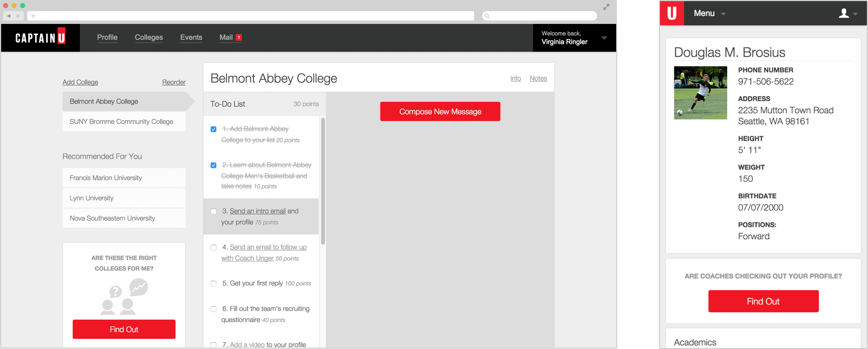Open the Add a video link
868x349 pixels.
click(x=247, y=345)
